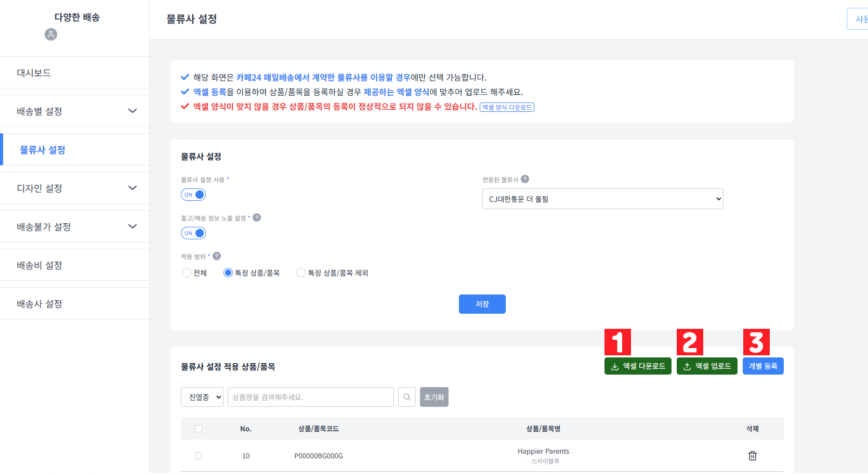Click help icon next to 출고/배송 정보 노출 설정

(257, 217)
